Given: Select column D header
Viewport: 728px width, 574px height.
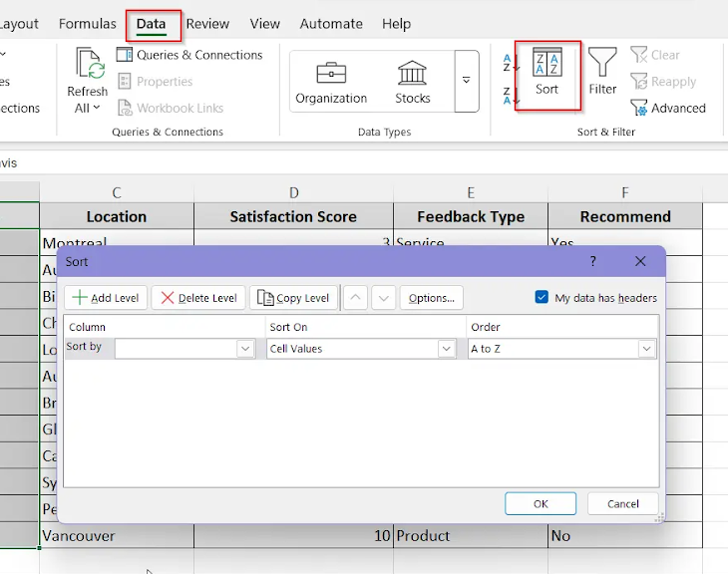Looking at the screenshot, I should pyautogui.click(x=293, y=192).
